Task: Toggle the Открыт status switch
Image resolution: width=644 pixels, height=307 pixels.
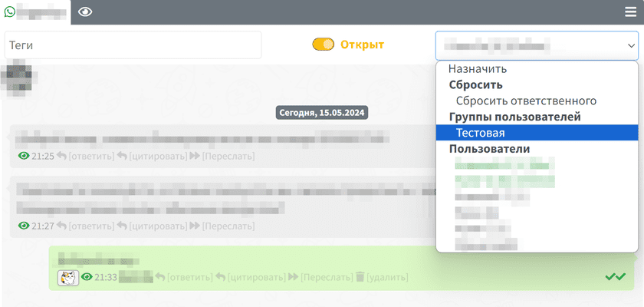Action: click(x=324, y=45)
